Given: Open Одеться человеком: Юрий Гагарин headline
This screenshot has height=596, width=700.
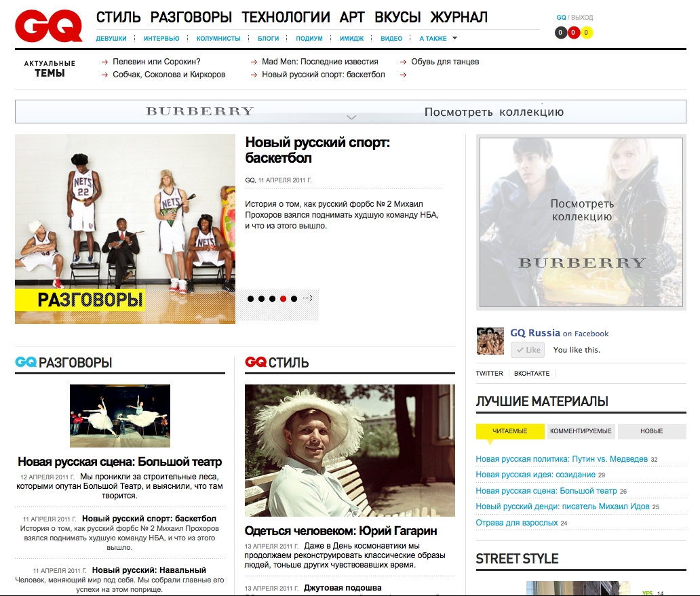Looking at the screenshot, I should [341, 531].
